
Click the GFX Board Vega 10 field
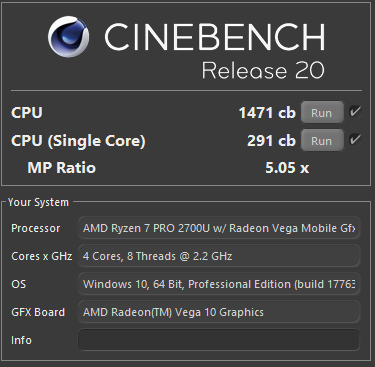point(219,312)
